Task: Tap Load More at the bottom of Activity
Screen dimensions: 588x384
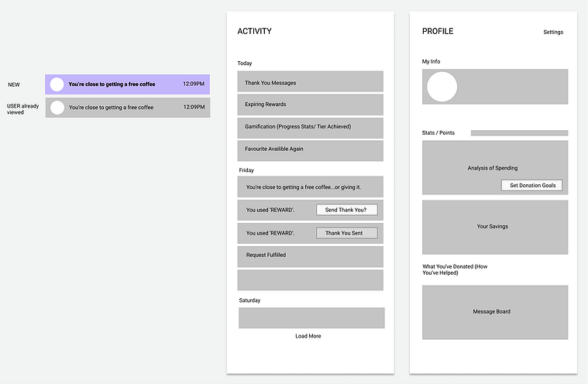Action: 308,336
